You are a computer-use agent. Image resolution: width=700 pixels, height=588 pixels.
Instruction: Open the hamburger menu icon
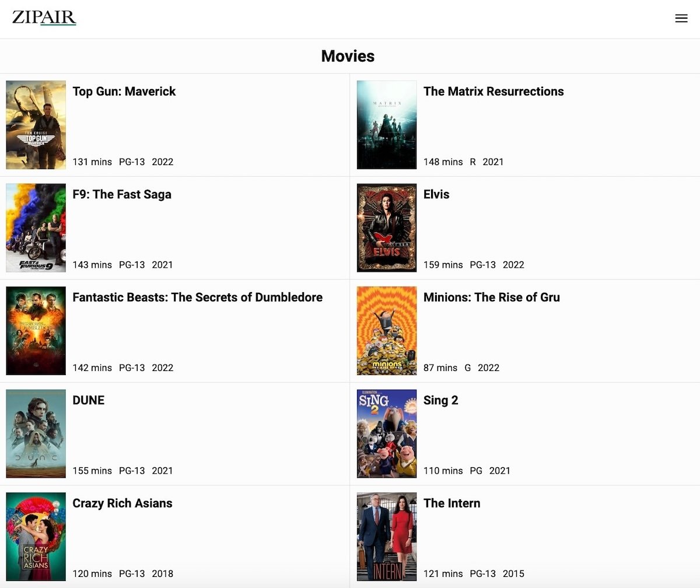681,19
